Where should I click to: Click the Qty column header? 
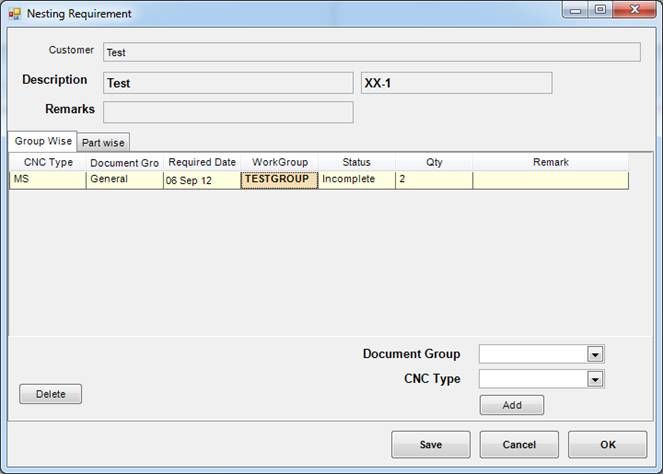pyautogui.click(x=434, y=162)
